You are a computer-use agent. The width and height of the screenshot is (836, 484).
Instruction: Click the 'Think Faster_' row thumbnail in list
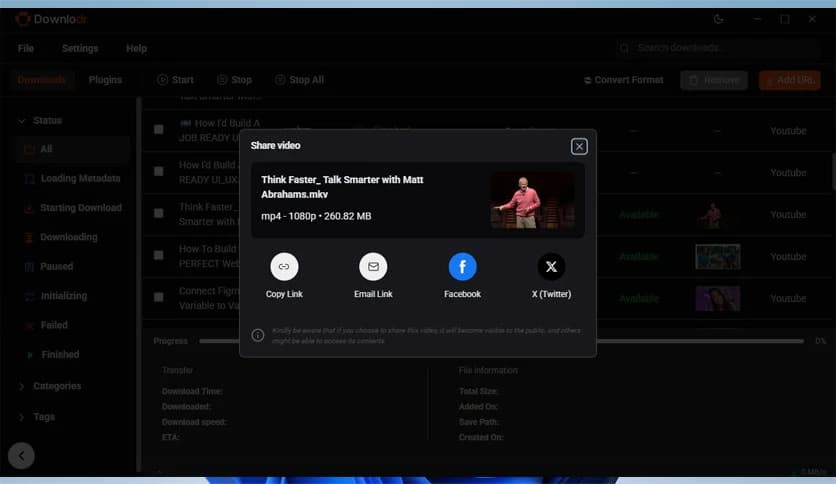click(718, 215)
